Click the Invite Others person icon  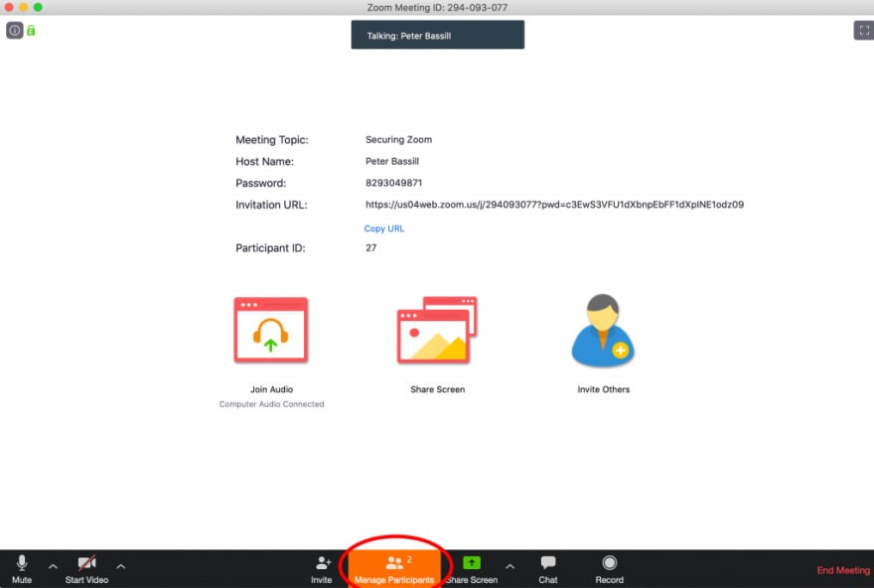point(603,330)
